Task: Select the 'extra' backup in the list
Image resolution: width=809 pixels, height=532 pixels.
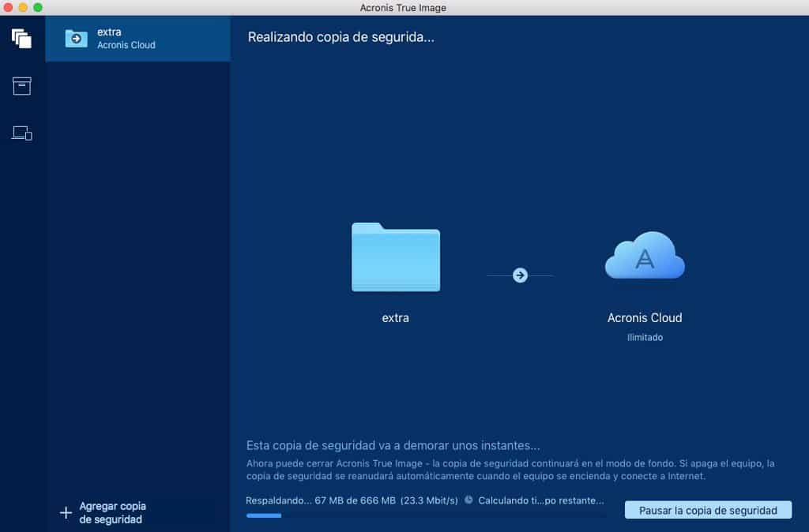Action: [138, 39]
